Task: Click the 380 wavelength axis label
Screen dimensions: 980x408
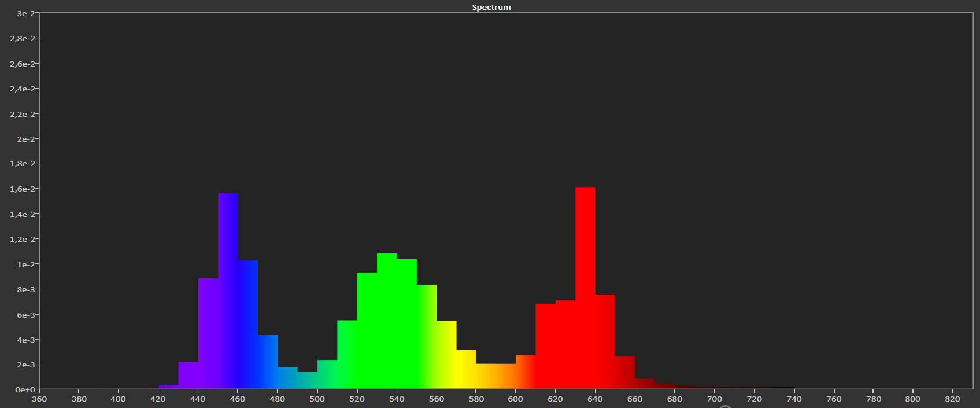Action: [79, 399]
